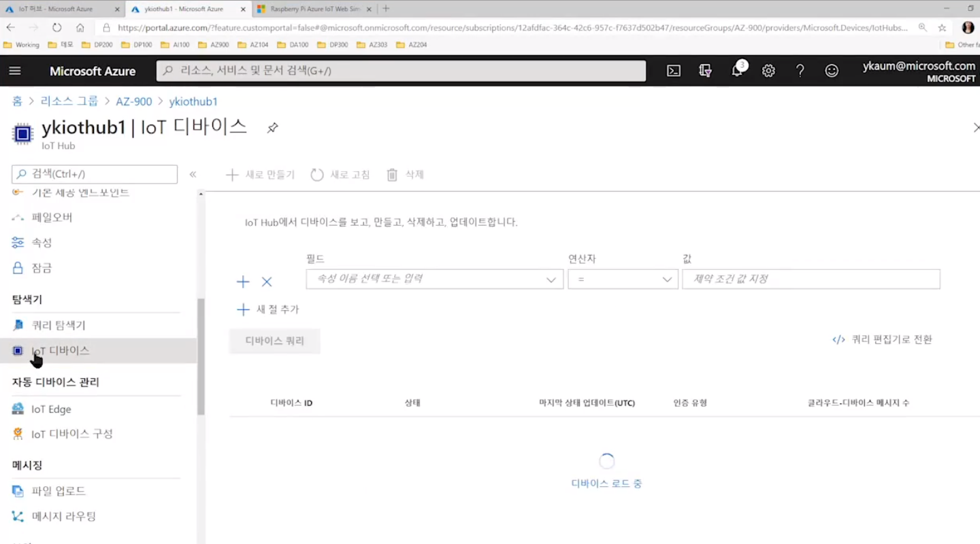Open the help question mark
The width and height of the screenshot is (980, 544).
[x=800, y=71]
